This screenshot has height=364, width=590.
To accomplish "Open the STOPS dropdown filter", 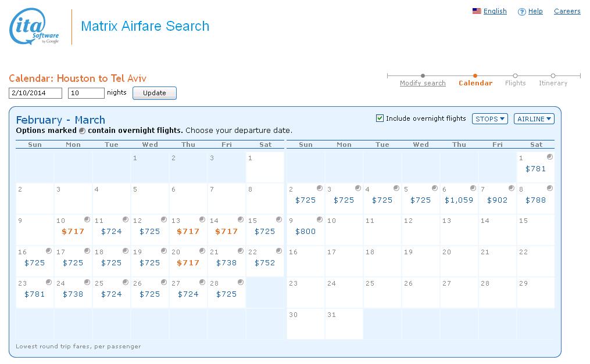I will click(x=490, y=119).
